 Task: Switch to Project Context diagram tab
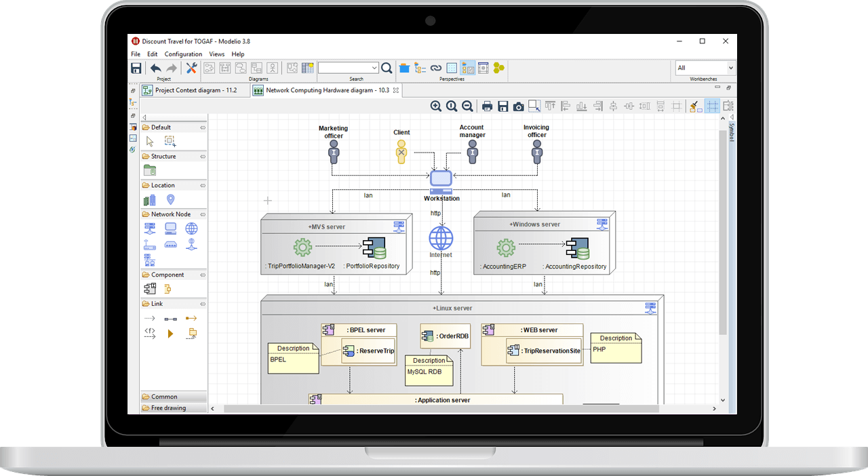(195, 90)
